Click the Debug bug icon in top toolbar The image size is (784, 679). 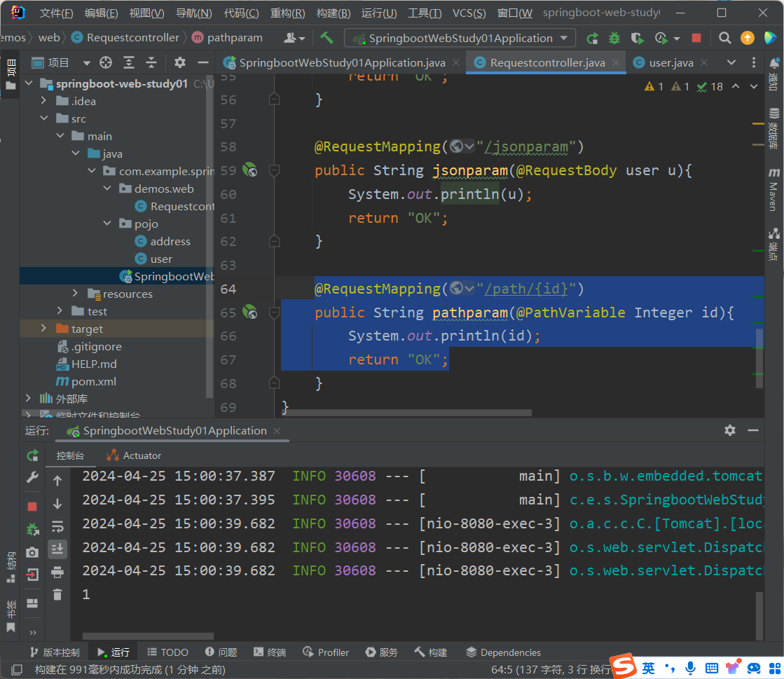pyautogui.click(x=614, y=38)
